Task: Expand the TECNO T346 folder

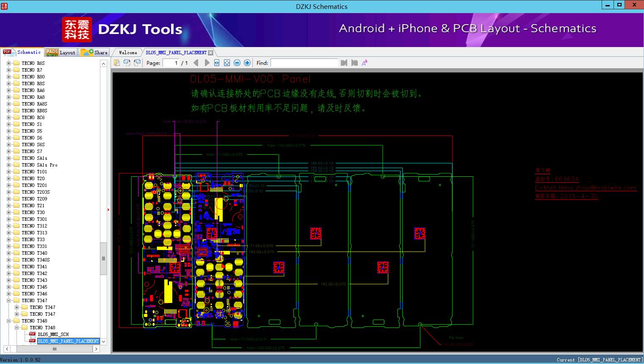Action: (x=9, y=294)
